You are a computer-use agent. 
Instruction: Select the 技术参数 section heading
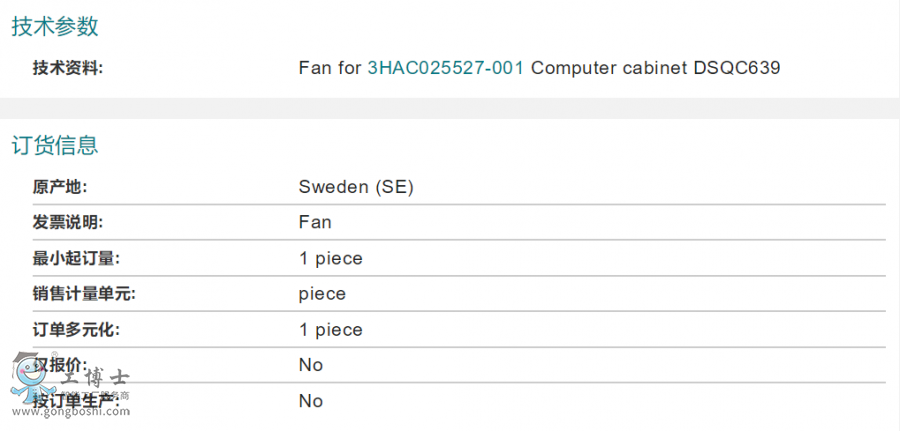(x=55, y=27)
